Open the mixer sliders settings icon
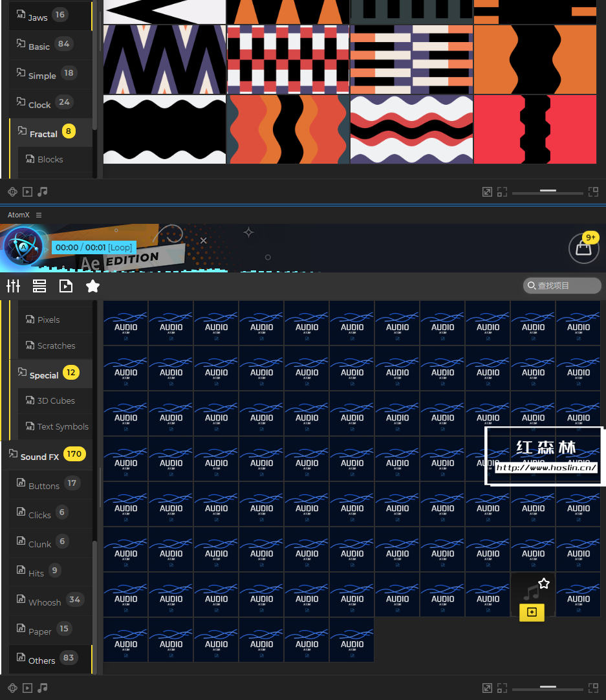The height and width of the screenshot is (700, 606). [14, 286]
